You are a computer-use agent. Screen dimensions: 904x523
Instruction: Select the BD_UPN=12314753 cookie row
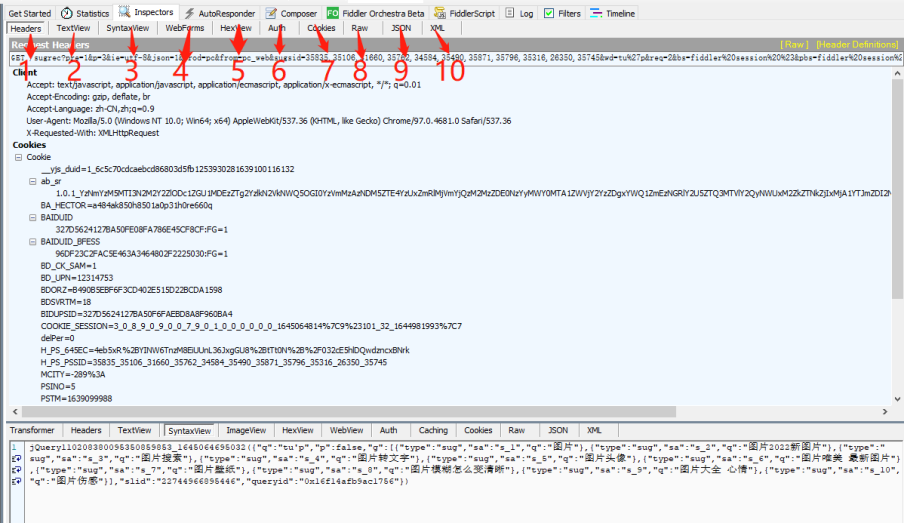click(x=77, y=278)
